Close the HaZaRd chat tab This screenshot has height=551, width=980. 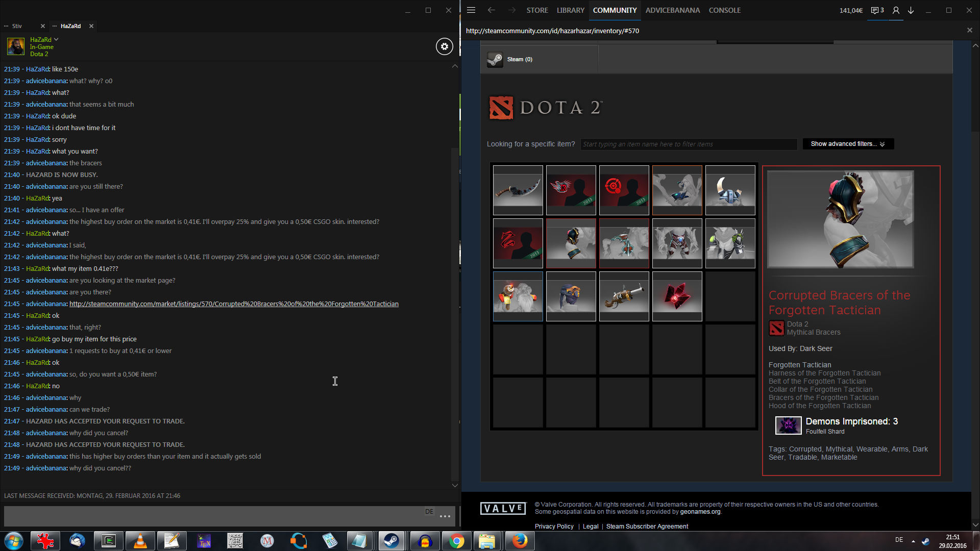91,26
